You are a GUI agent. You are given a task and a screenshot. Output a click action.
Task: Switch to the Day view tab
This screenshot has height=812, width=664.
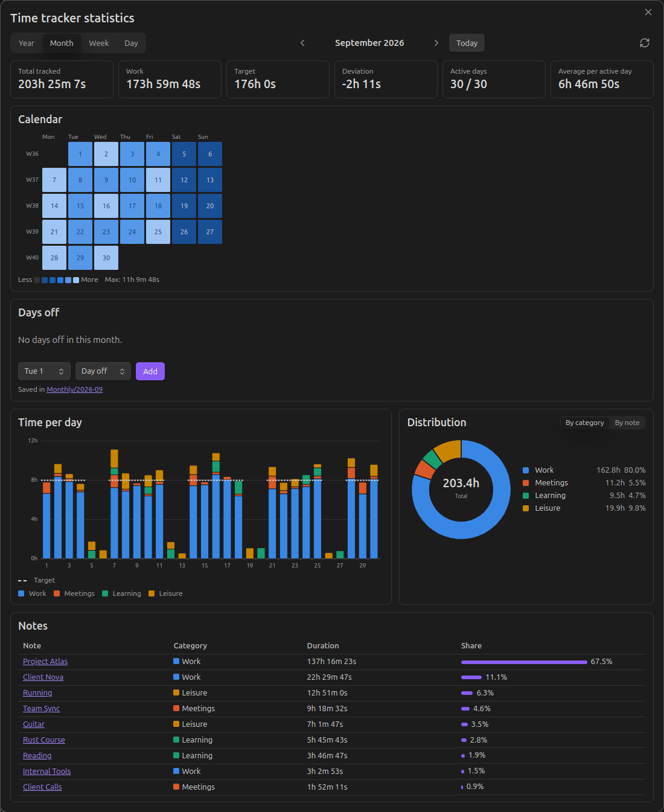click(131, 43)
